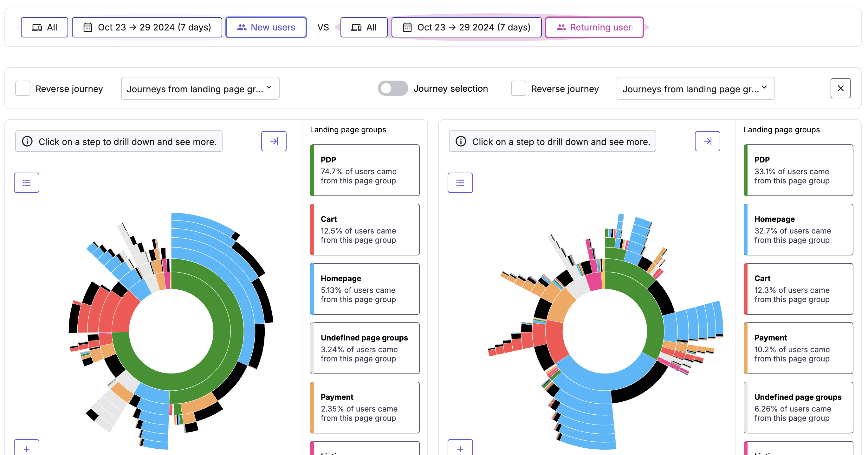Screen dimensions: 868x455
Task: Open left Journeys from landing page dropdown
Action: click(200, 89)
